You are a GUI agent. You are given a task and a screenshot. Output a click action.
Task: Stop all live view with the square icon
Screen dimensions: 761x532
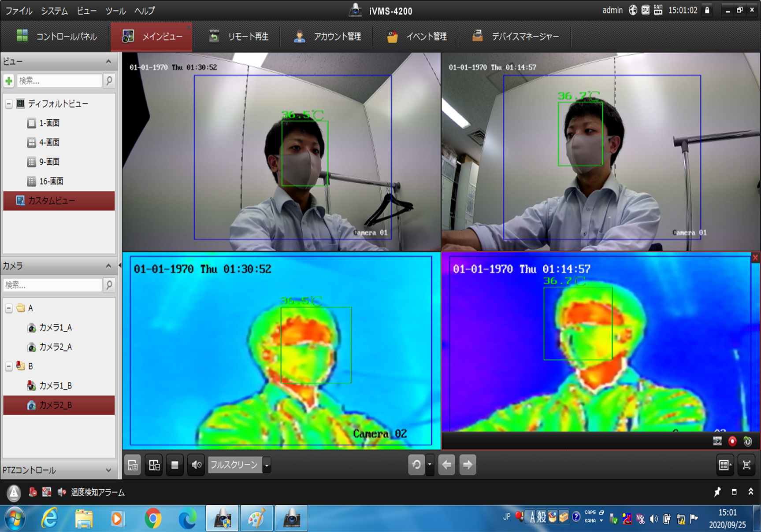point(174,465)
